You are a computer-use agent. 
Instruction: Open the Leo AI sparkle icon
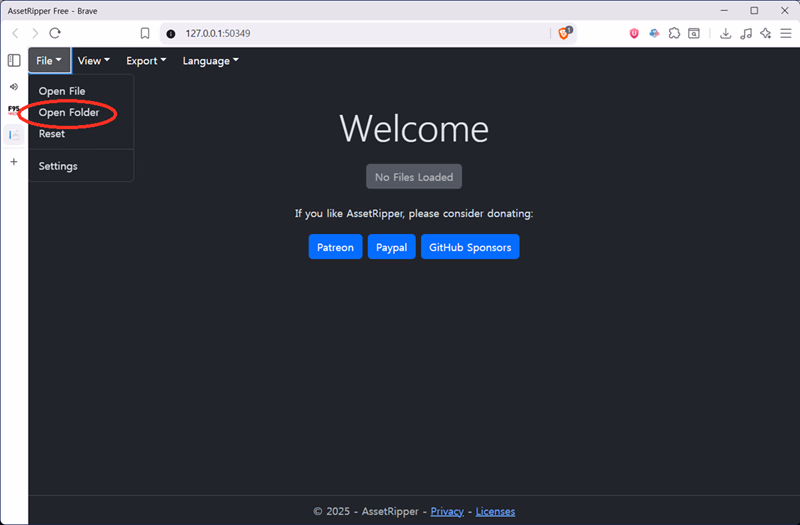[766, 33]
